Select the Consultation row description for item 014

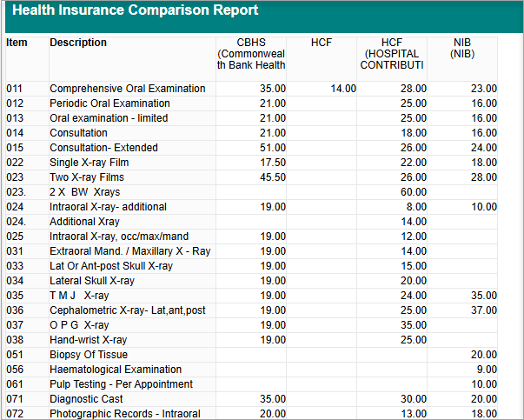78,133
